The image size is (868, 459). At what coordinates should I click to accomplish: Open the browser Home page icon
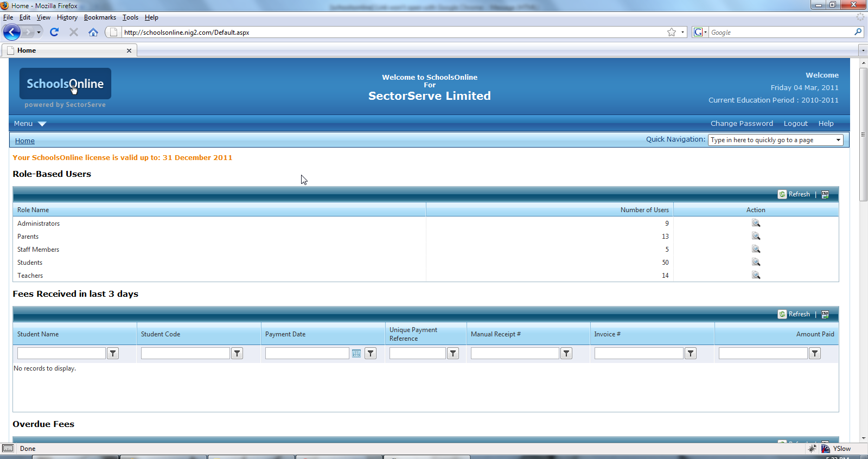tap(93, 32)
